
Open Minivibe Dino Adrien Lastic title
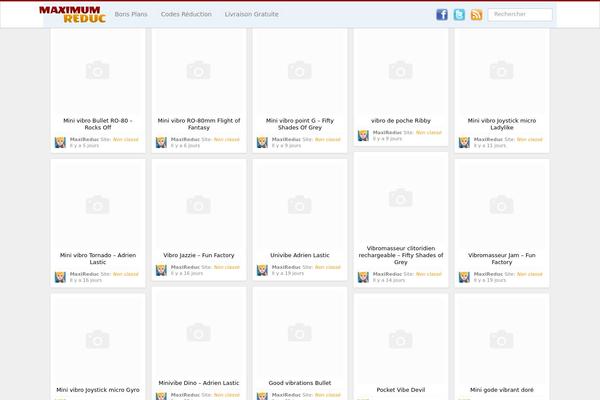coord(199,383)
